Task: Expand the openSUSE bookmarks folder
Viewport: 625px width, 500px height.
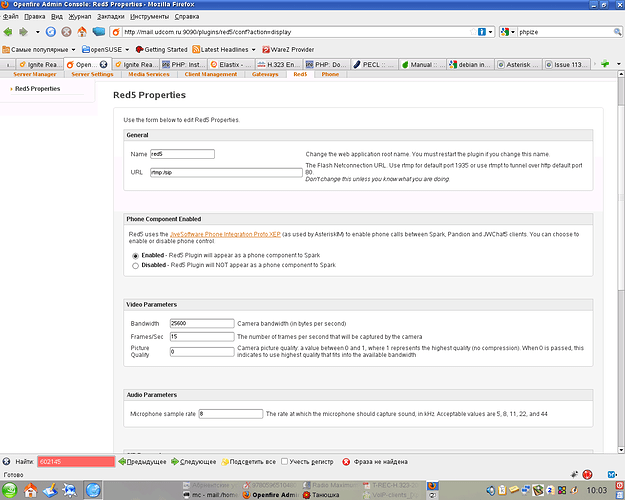Action: click(106, 49)
